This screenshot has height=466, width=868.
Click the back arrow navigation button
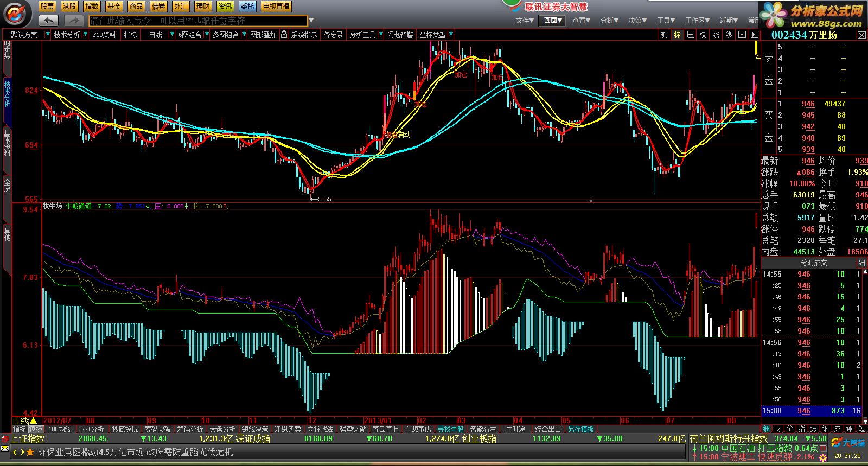click(48, 21)
